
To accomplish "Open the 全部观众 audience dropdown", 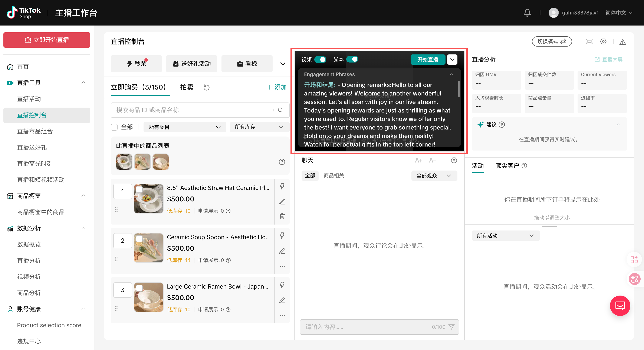I will pos(434,175).
